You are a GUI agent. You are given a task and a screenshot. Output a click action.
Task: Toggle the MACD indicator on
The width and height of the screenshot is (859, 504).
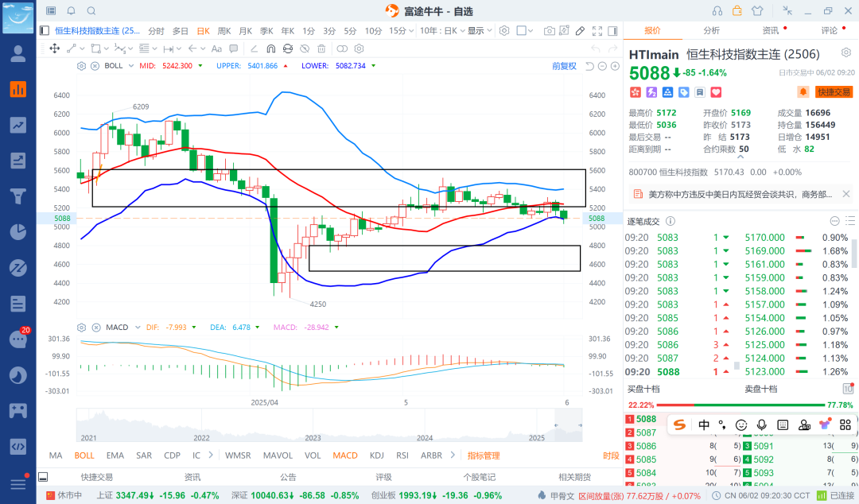[x=345, y=456]
